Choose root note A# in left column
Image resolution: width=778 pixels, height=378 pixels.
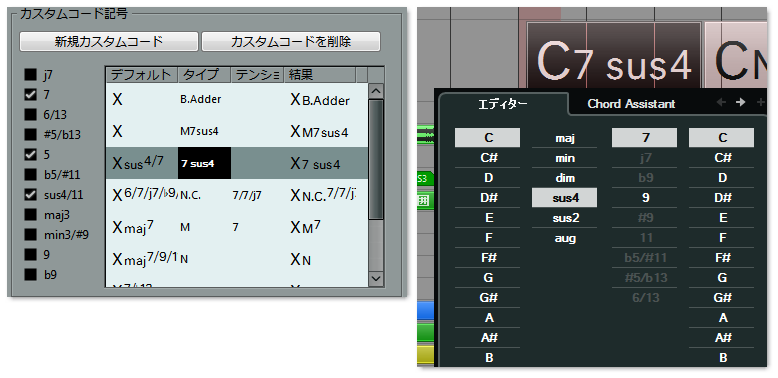pos(488,338)
